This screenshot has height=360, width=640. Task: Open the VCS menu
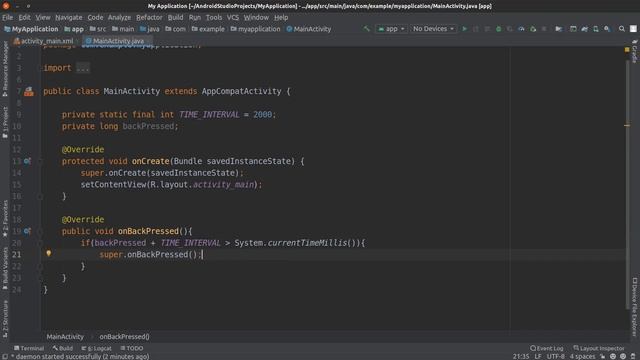pyautogui.click(x=233, y=18)
